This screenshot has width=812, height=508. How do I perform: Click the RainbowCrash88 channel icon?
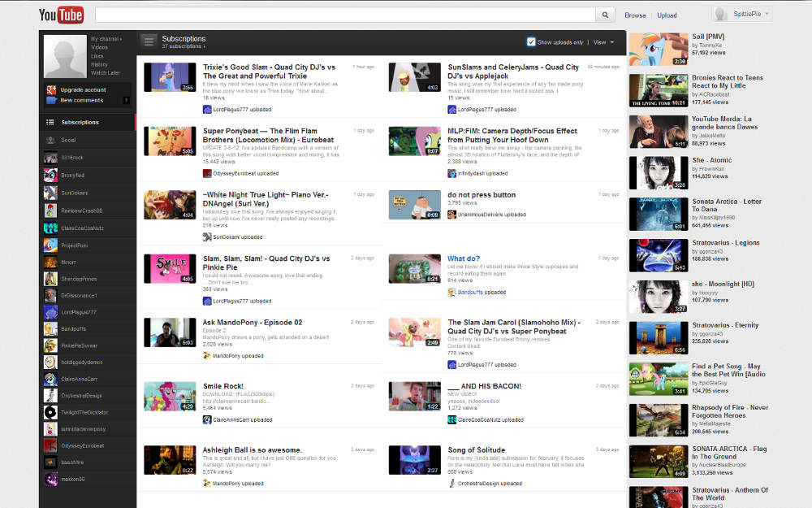pos(50,211)
